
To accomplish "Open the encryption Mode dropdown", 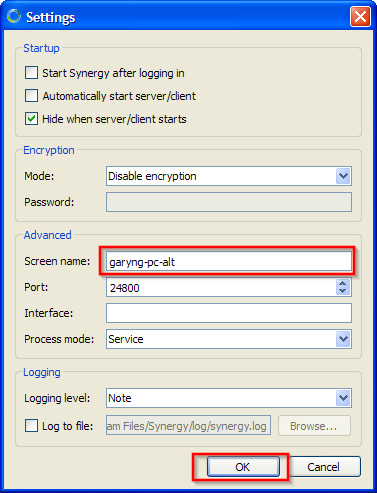I will [229, 176].
